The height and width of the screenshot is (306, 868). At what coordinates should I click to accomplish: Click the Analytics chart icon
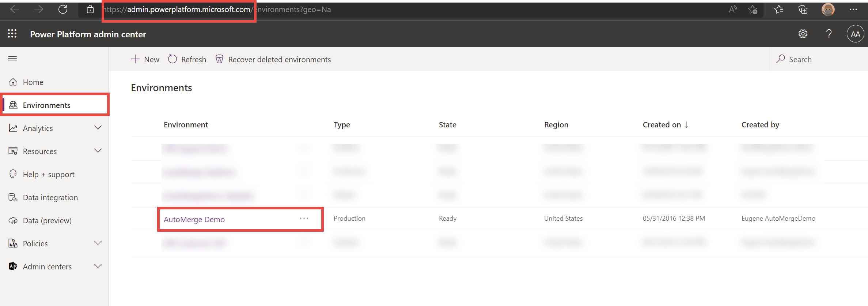tap(13, 128)
